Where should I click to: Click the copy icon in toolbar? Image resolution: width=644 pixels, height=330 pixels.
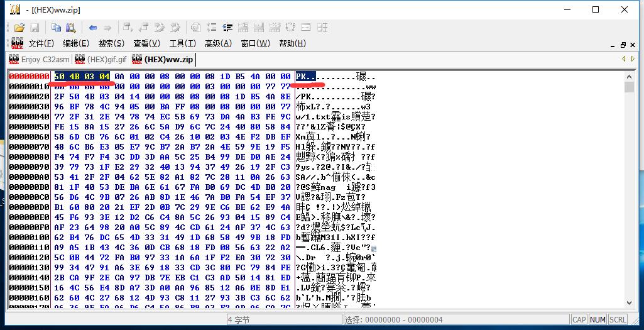coord(56,28)
